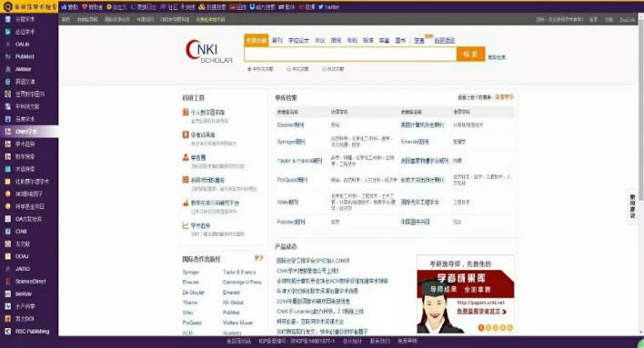Click the orange 检索 search button
644x348 pixels.
pyautogui.click(x=470, y=54)
